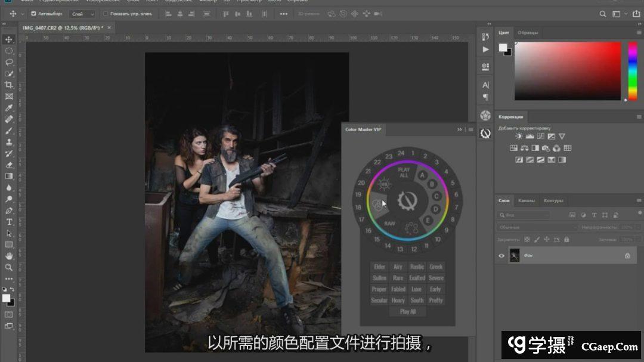Hide the Фон layer using the eye icon
Image resolution: width=644 pixels, height=362 pixels.
[x=502, y=255]
